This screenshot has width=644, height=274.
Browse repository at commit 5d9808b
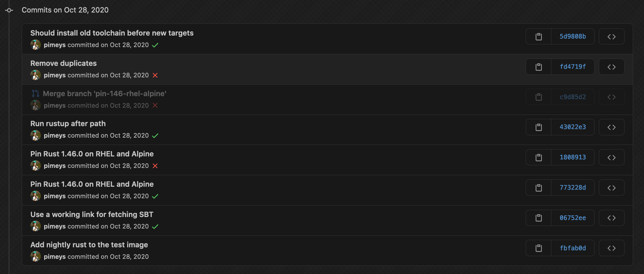(x=611, y=37)
